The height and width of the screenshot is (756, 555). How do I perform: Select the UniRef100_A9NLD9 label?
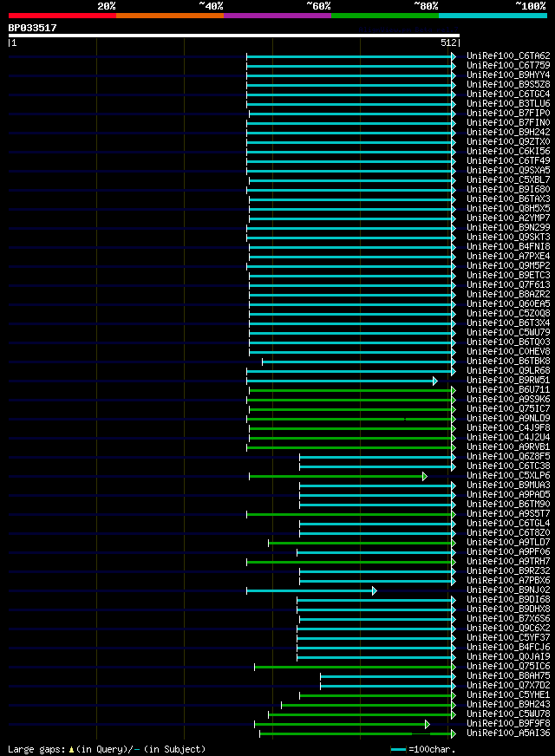pos(508,419)
